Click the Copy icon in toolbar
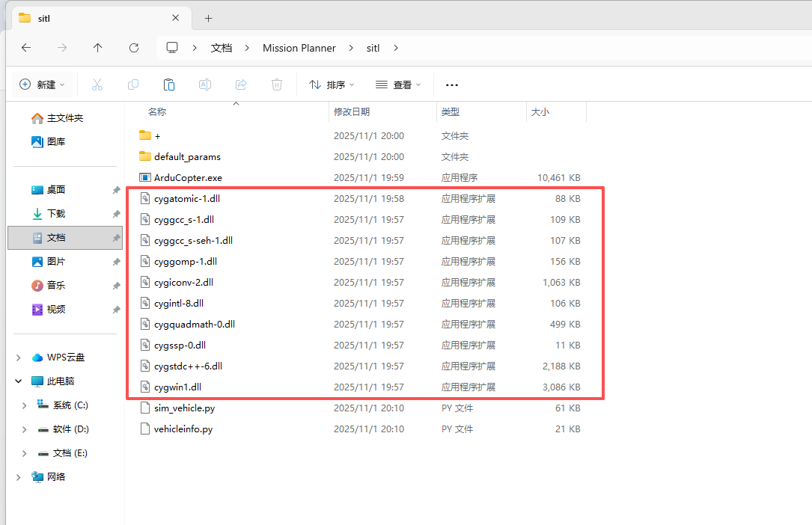 [x=133, y=85]
